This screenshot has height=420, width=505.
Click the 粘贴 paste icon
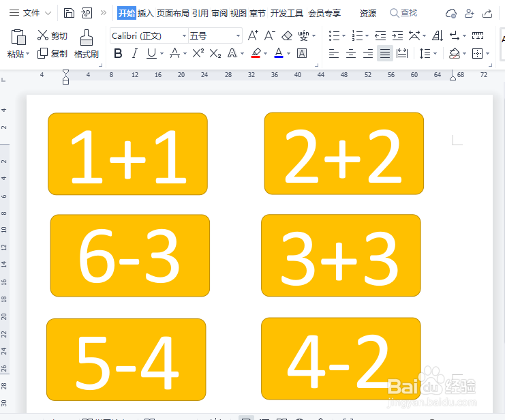[x=18, y=37]
